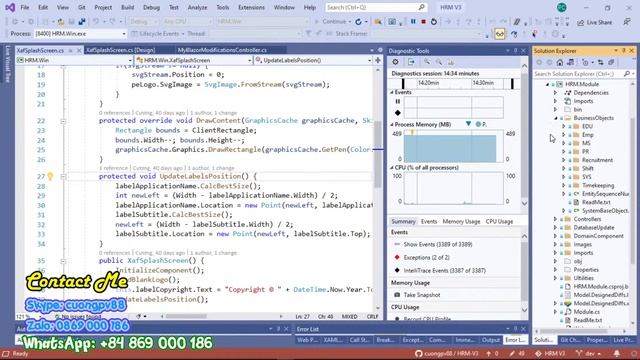This screenshot has height=360, width=640.
Task: Expand the Controllers folder
Action: tap(555, 219)
